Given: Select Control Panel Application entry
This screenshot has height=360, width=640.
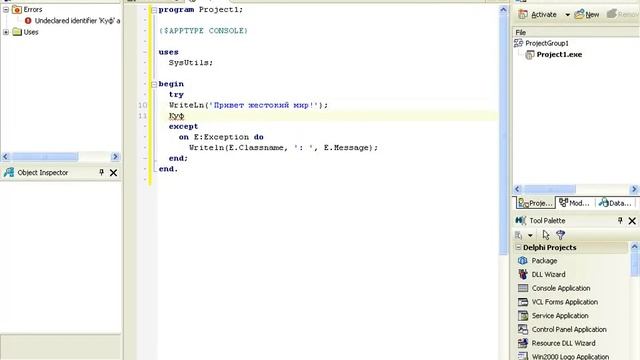Looking at the screenshot, I should pos(562,329).
